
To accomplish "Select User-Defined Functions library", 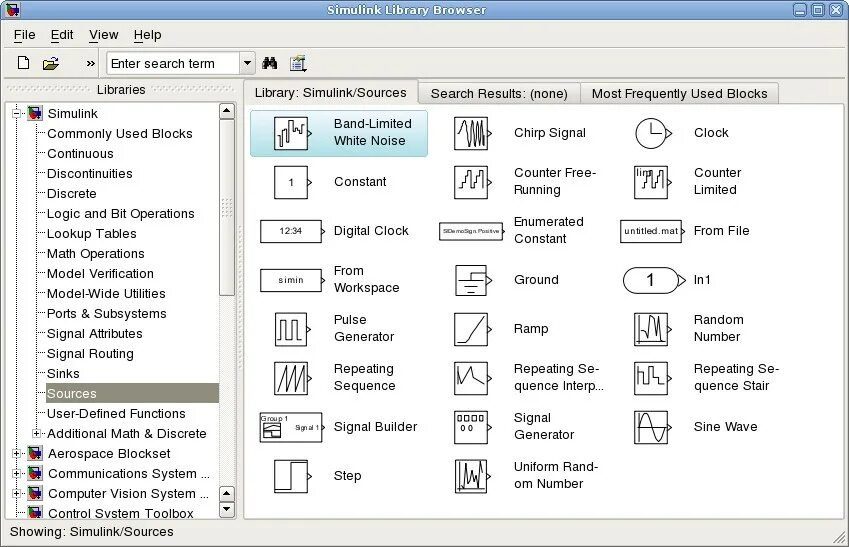I will (116, 414).
